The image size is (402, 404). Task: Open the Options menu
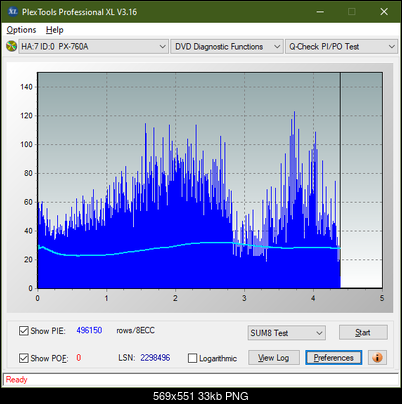(21, 30)
